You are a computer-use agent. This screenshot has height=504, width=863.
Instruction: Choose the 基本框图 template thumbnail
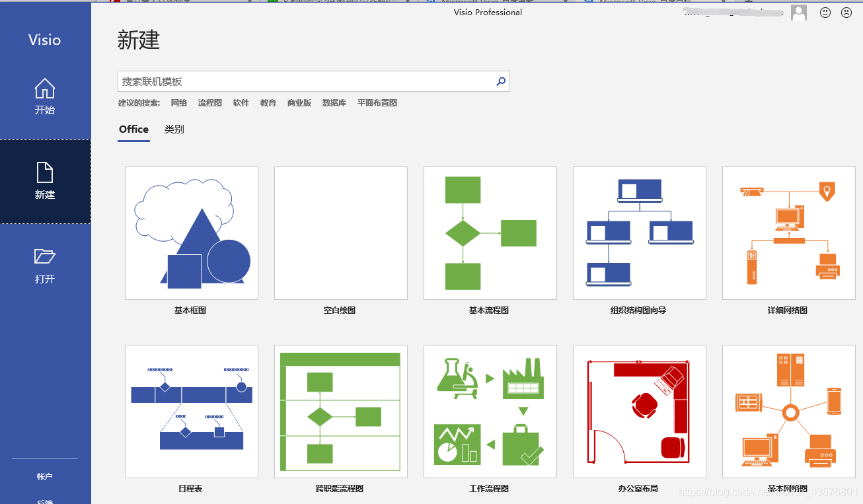pos(192,233)
